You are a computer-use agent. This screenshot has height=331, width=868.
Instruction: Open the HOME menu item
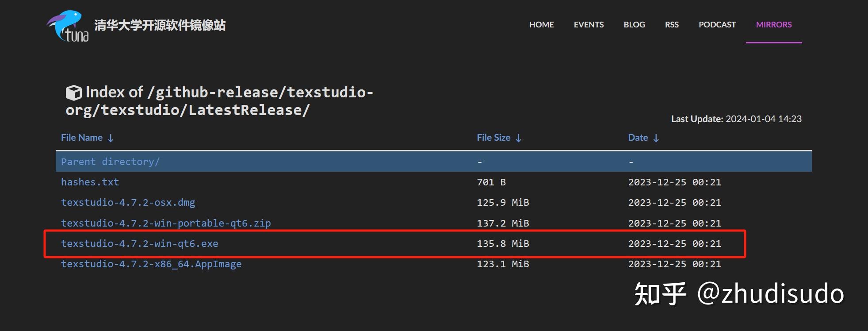541,25
